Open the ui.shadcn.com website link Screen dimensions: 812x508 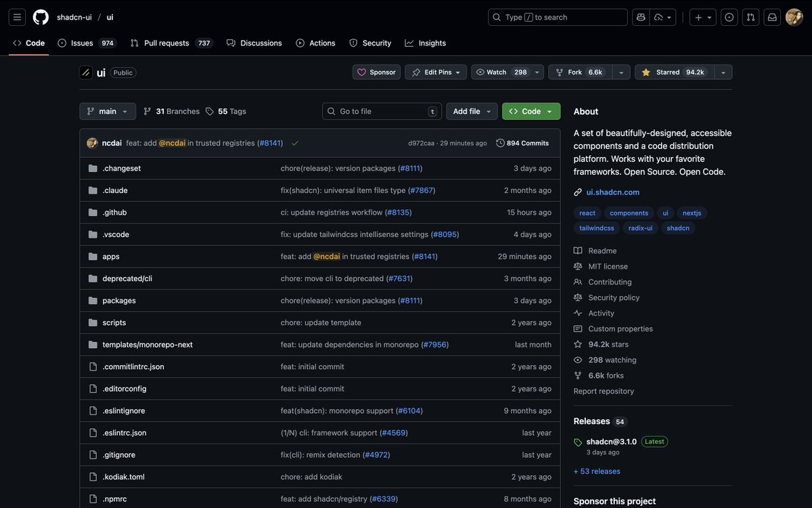[613, 192]
